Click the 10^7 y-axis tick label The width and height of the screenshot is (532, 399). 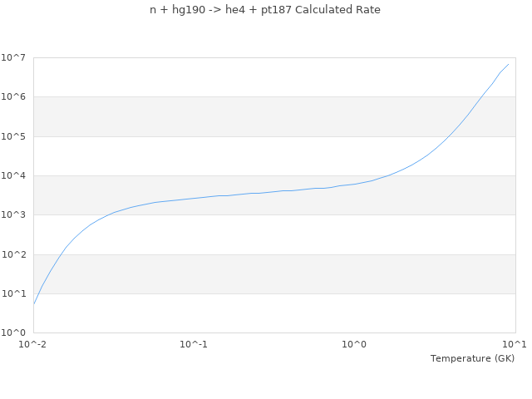16,57
